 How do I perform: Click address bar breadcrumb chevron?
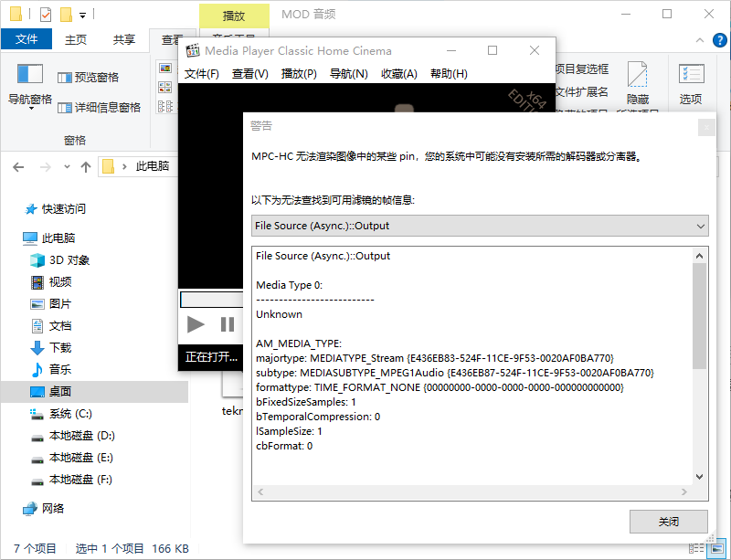click(124, 166)
